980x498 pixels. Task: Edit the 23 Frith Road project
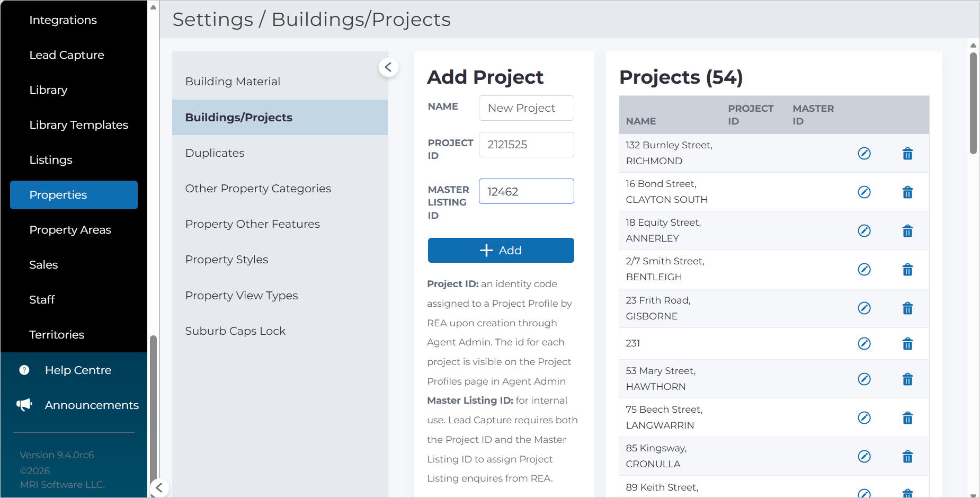pos(864,308)
